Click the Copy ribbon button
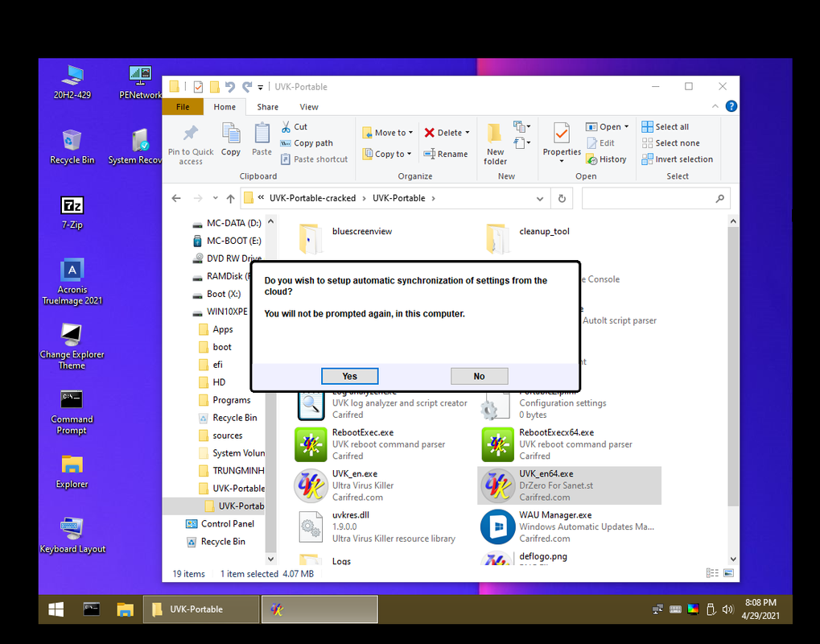This screenshot has height=644, width=820. pos(231,139)
